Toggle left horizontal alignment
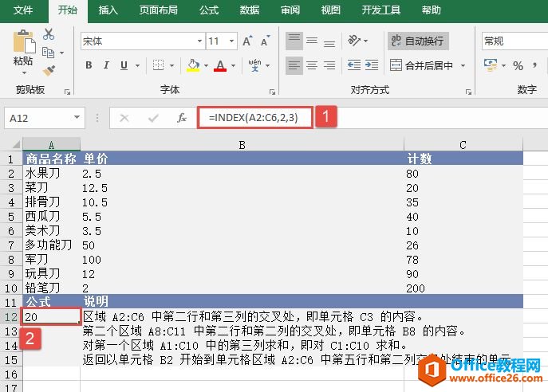548x392 pixels. tap(294, 65)
